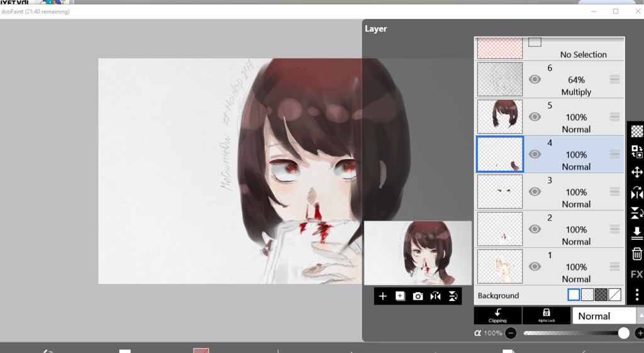The width and height of the screenshot is (644, 353).
Task: Hide layer 5 with eye icon
Action: [535, 117]
